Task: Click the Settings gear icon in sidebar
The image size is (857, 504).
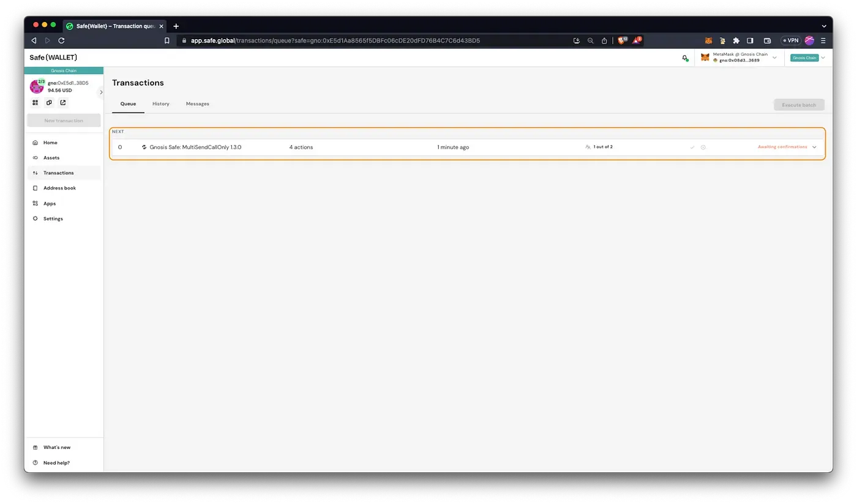Action: coord(36,218)
